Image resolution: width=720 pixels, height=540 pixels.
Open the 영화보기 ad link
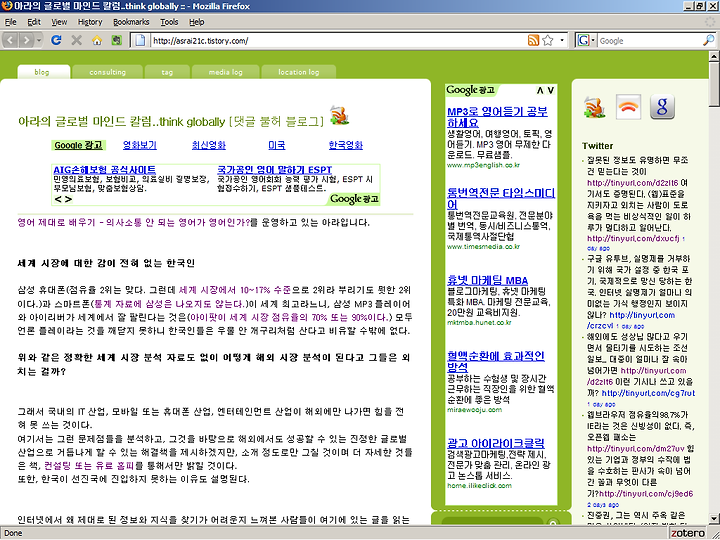pos(140,145)
